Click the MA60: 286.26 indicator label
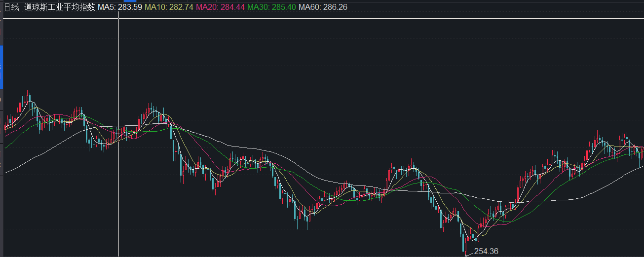 pyautogui.click(x=323, y=8)
